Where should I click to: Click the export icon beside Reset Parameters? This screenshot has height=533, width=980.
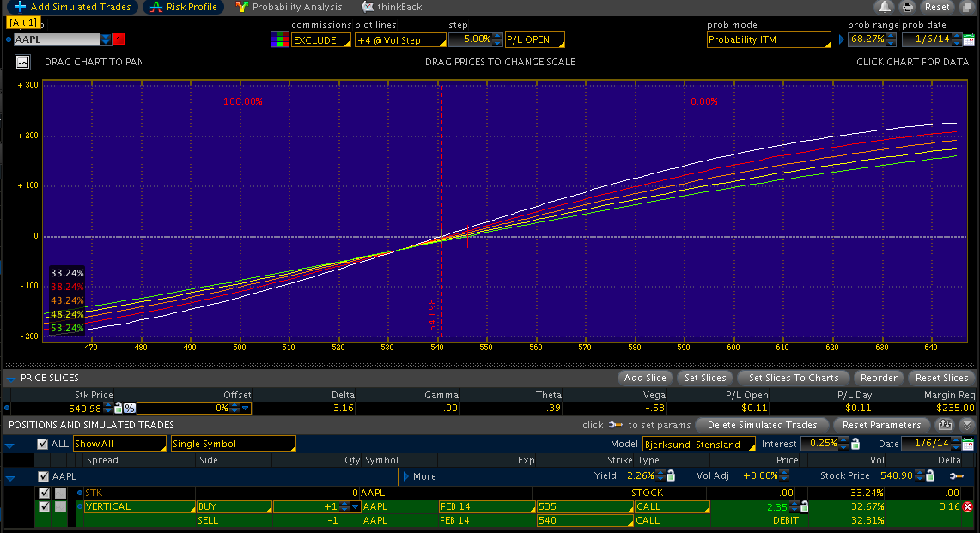tap(945, 425)
